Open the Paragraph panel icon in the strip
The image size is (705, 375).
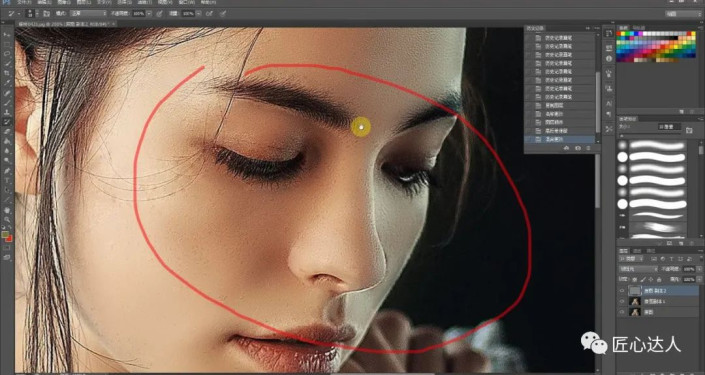[609, 114]
